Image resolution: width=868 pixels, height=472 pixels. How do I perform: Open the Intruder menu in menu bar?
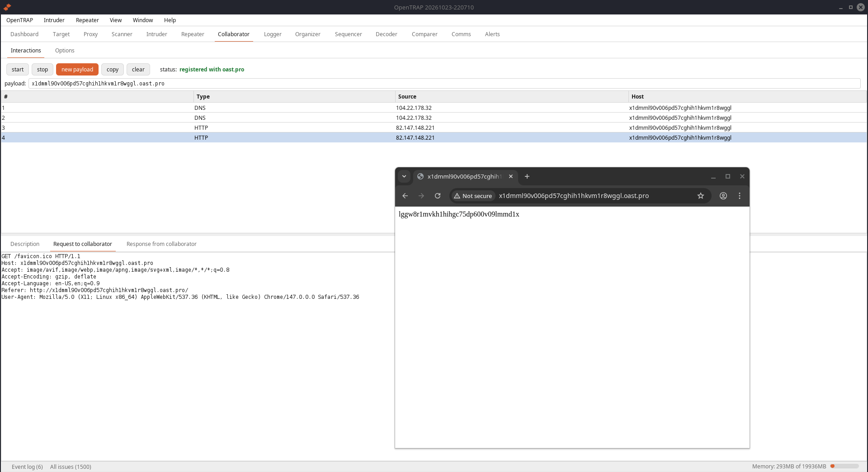point(54,20)
